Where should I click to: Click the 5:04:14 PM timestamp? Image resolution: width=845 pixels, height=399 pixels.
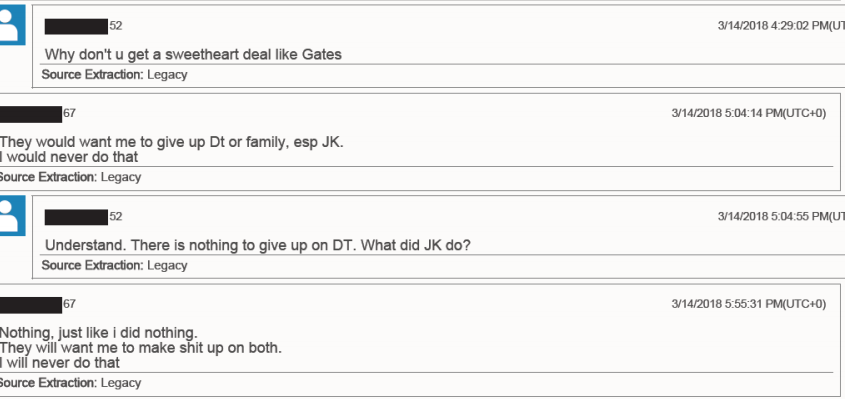coord(749,113)
